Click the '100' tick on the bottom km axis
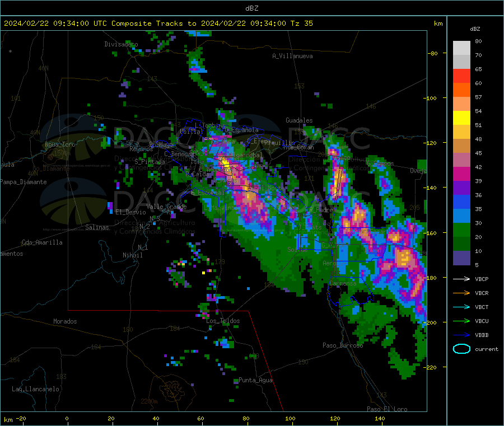Screen dimensions: 504x426 click(x=290, y=418)
